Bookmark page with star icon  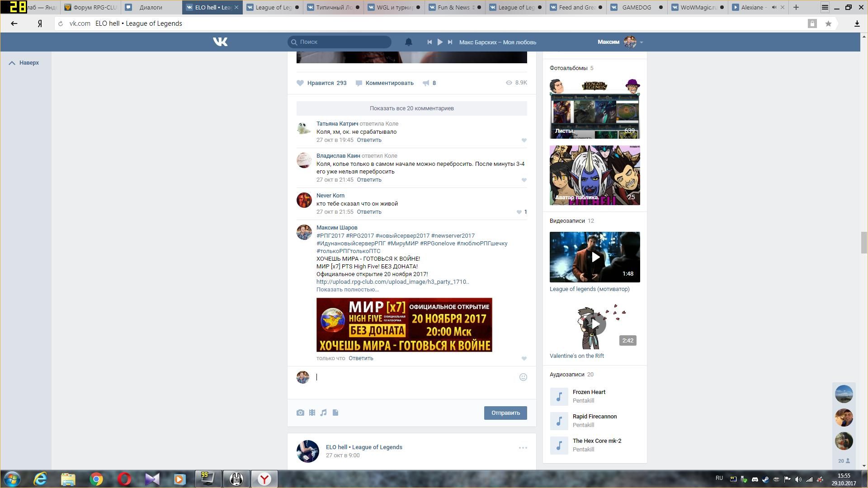828,23
